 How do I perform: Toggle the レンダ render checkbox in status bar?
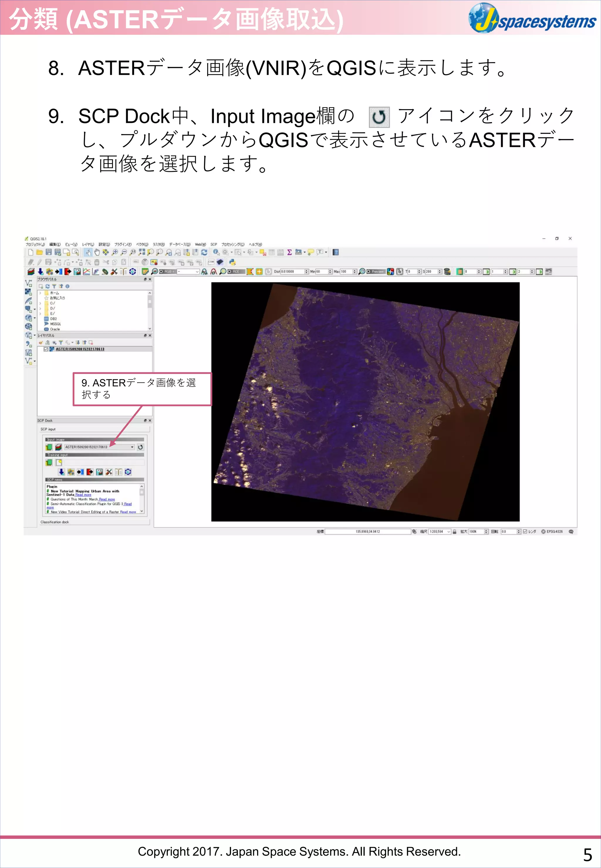[x=525, y=532]
